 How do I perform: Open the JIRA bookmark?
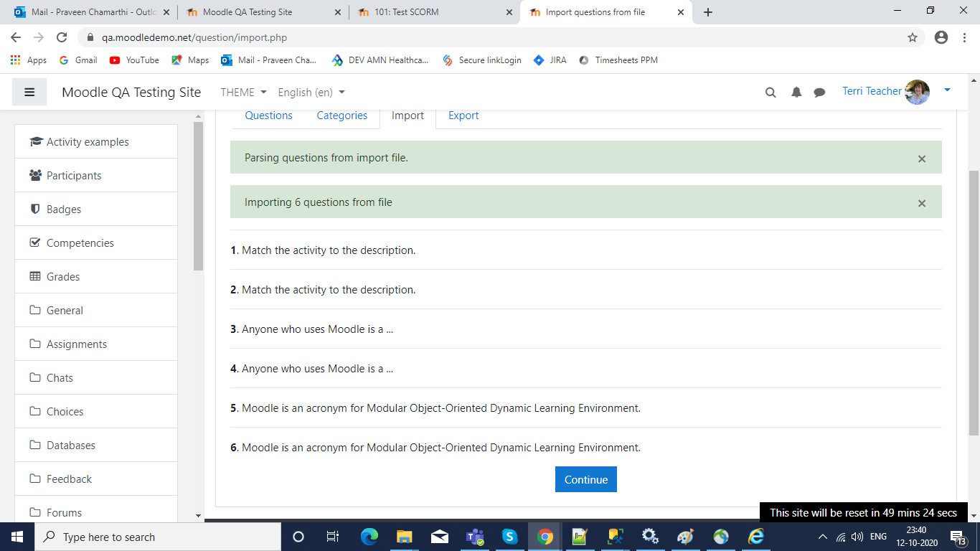550,60
